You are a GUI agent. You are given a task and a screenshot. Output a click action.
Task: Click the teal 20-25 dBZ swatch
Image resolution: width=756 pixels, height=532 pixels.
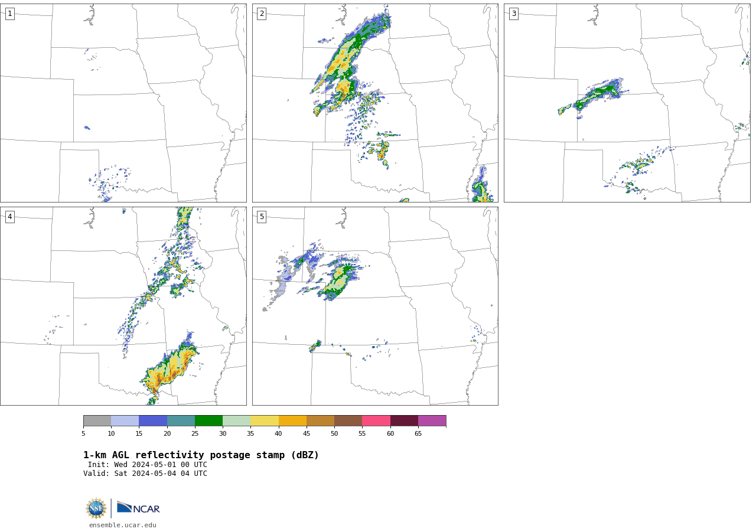[x=181, y=420]
